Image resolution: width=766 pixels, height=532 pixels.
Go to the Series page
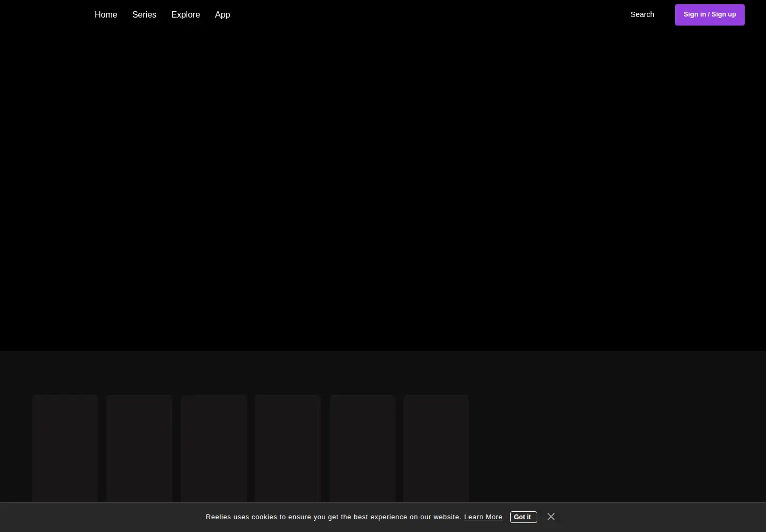(x=144, y=15)
